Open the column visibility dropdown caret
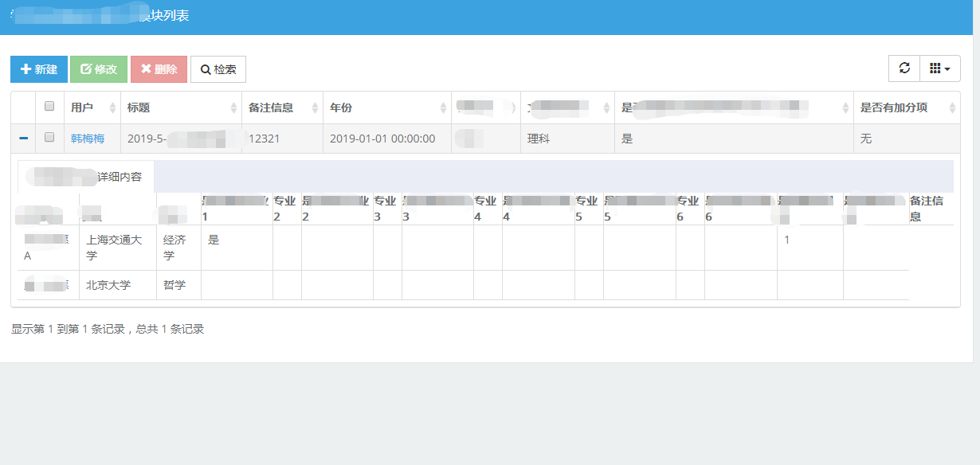Viewport: 980px width, 465px height. [x=948, y=68]
